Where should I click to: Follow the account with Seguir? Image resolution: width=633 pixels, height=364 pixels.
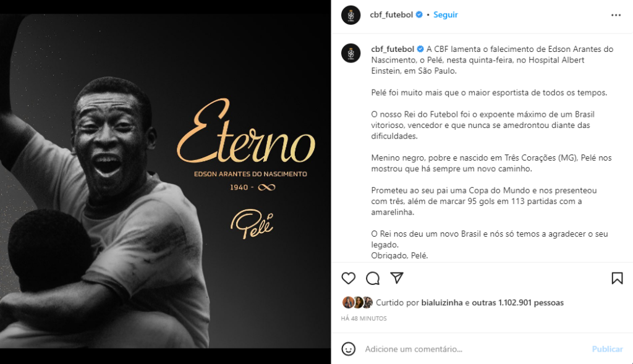pyautogui.click(x=445, y=15)
